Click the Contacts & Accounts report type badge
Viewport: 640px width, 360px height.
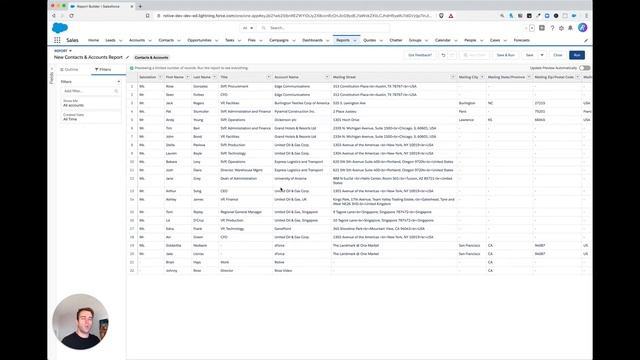[151, 58]
